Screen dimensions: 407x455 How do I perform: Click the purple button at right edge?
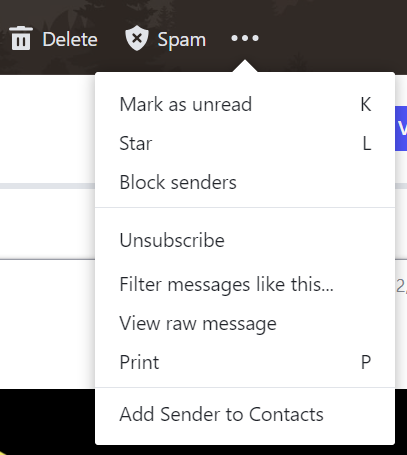click(x=401, y=128)
